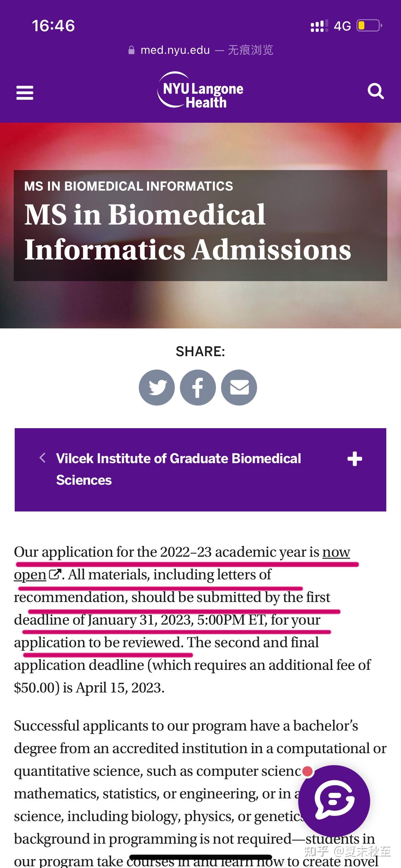Click the NYU Langone Health logo

click(x=200, y=91)
